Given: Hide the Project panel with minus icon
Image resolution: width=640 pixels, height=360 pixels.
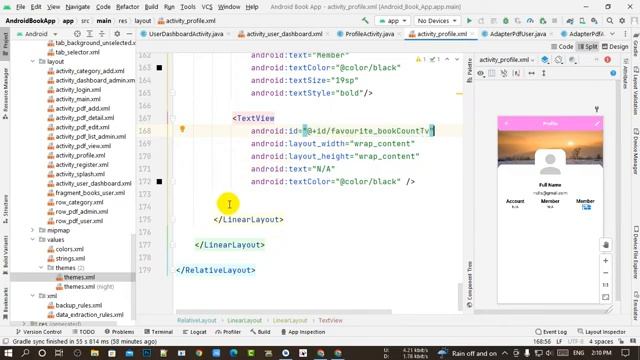Looking at the screenshot, I should (129, 34).
